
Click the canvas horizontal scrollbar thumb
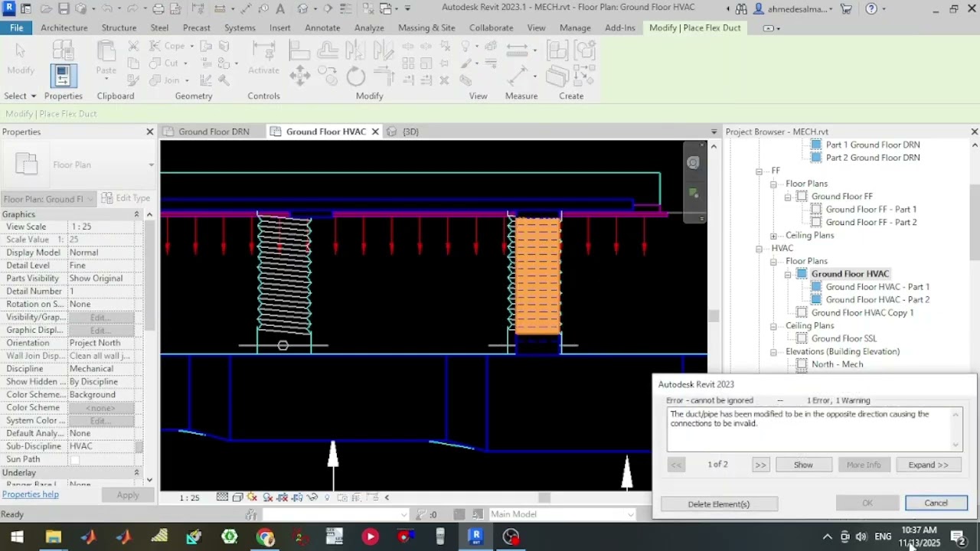[544, 497]
